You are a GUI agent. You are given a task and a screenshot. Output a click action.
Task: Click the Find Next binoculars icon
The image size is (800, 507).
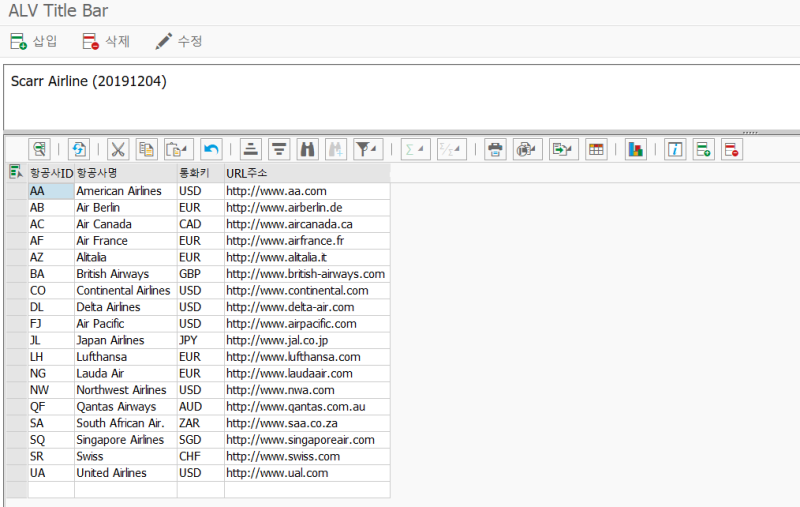click(x=336, y=149)
